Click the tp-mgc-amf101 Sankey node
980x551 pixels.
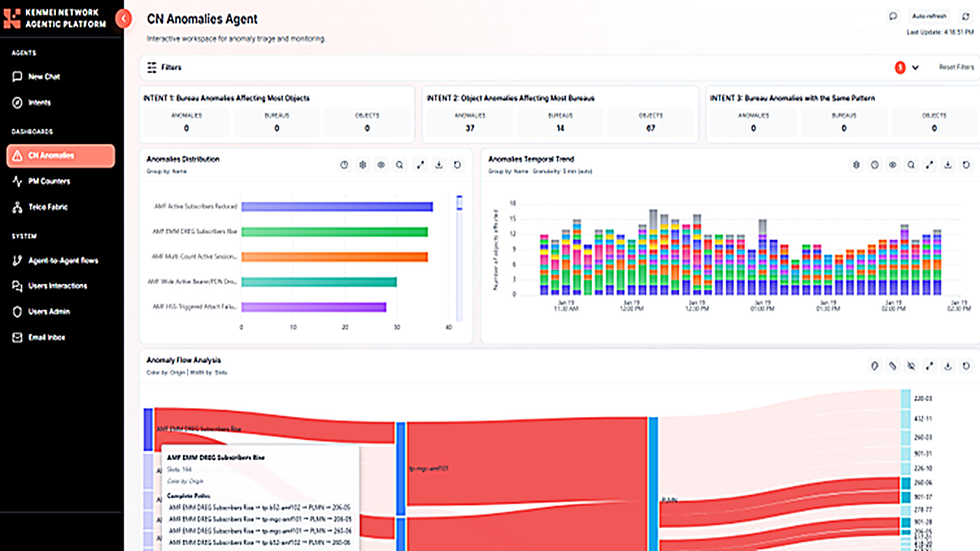pos(400,468)
